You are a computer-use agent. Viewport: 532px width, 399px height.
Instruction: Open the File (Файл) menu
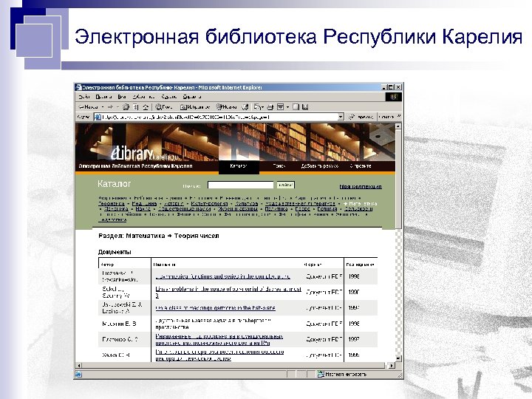[83, 97]
